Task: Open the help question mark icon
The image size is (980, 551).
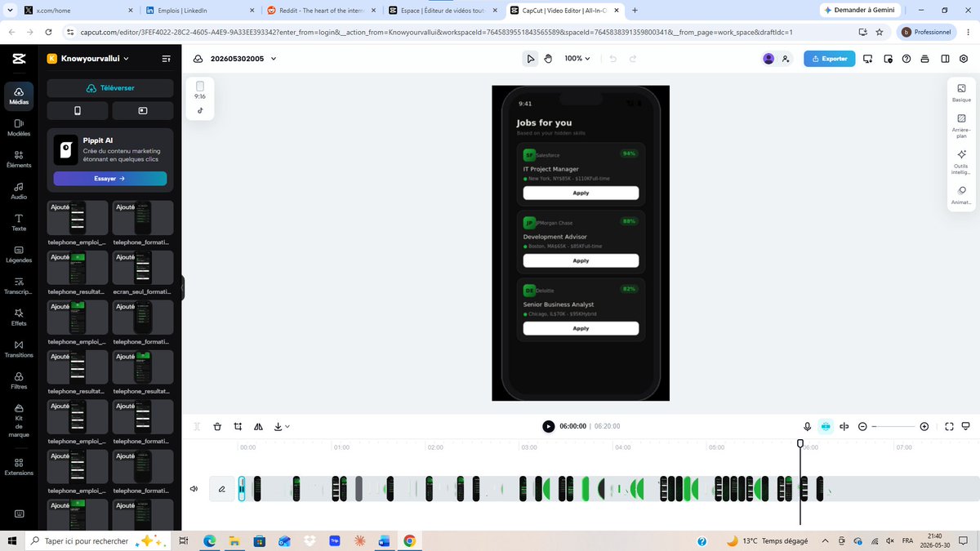Action: (x=906, y=59)
